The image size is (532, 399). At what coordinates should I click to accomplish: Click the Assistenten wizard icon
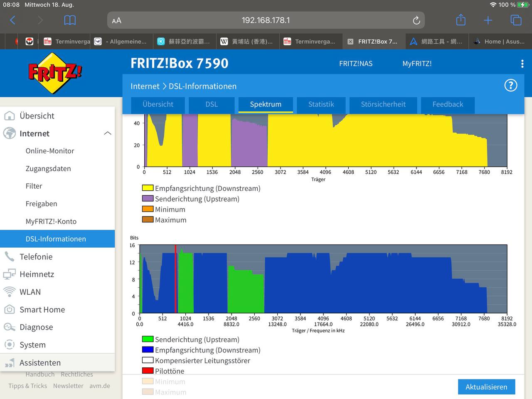pos(9,363)
